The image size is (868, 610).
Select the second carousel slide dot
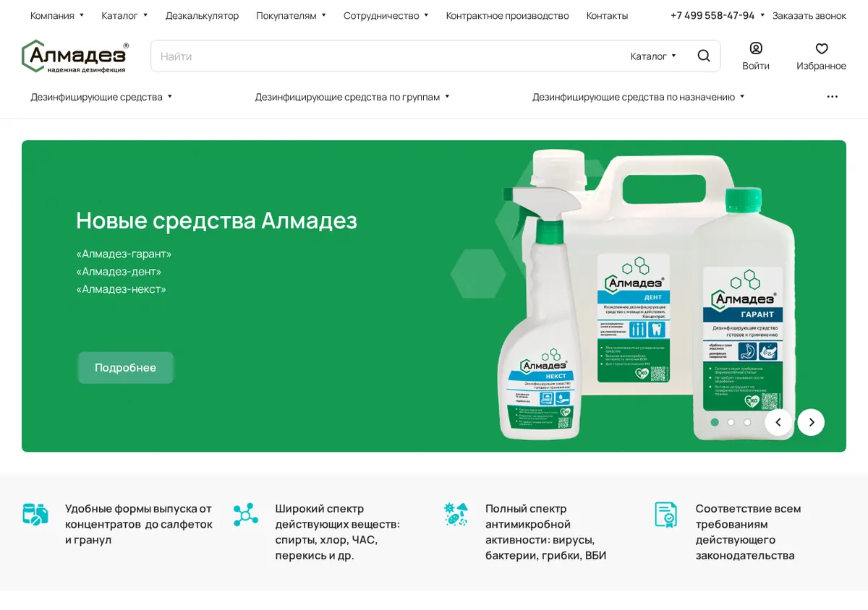point(731,422)
